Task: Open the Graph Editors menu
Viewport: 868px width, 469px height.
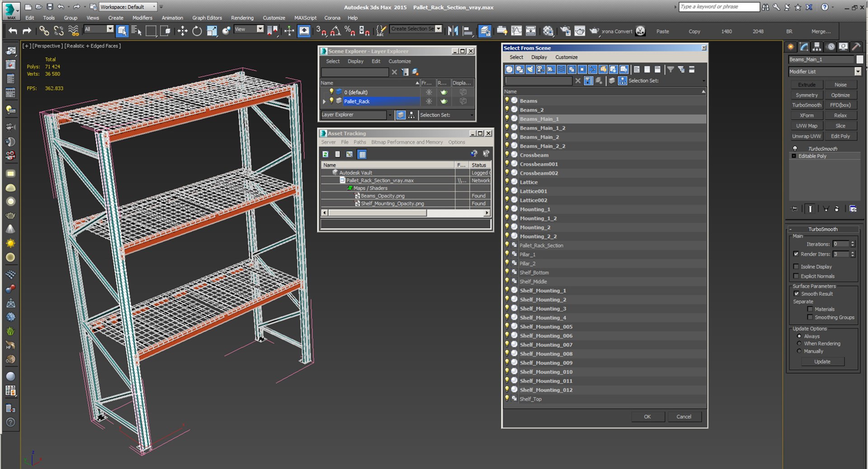Action: [207, 18]
